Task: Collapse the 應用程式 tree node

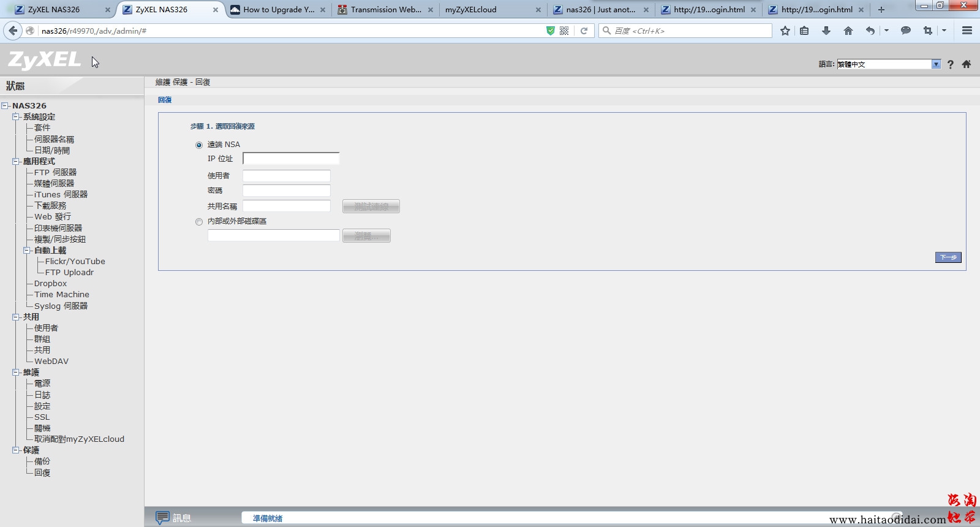Action: tap(16, 162)
